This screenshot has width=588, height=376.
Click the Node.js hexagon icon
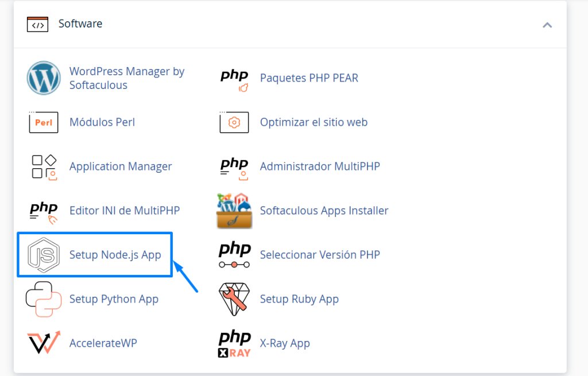44,255
